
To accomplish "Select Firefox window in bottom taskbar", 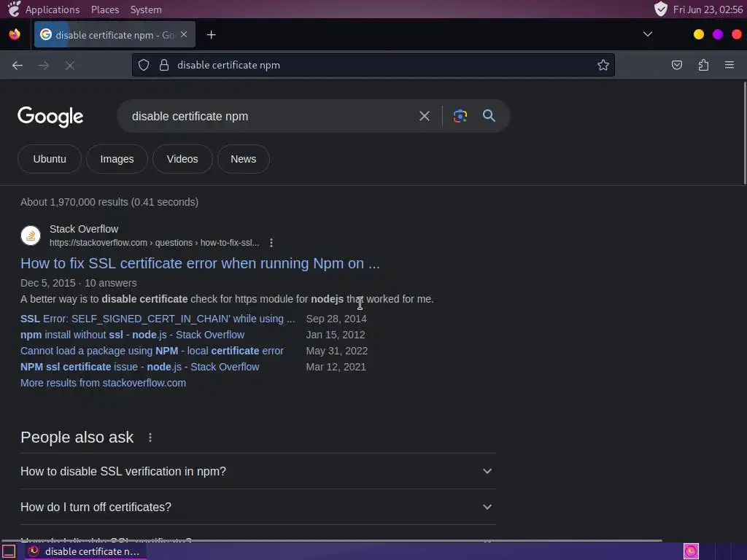I will 86,551.
